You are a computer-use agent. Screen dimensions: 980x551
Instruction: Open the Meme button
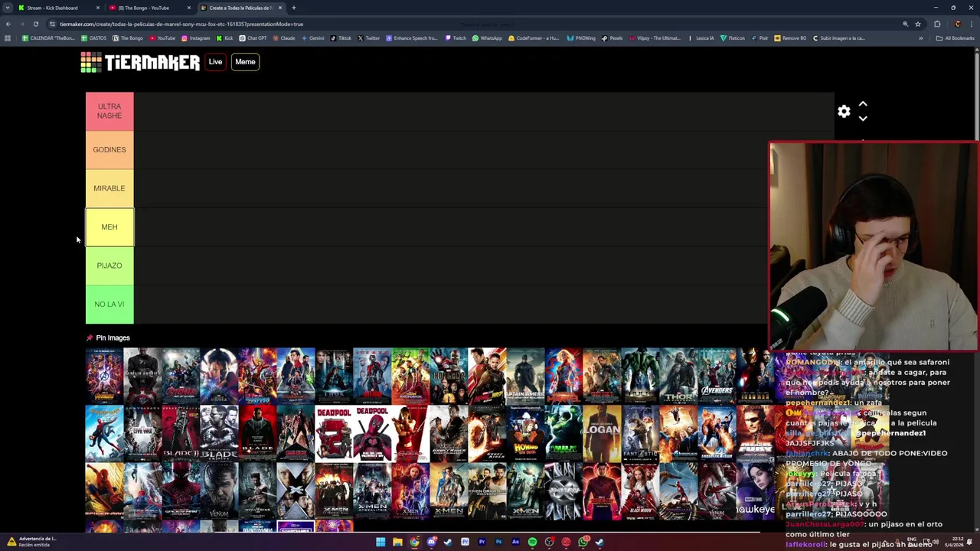[x=245, y=62]
